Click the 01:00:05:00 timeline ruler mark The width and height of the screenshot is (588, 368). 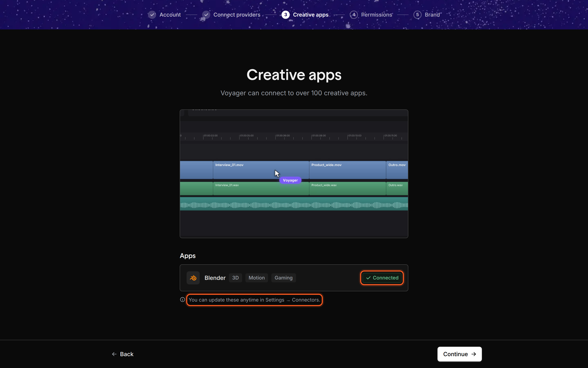[247, 136]
